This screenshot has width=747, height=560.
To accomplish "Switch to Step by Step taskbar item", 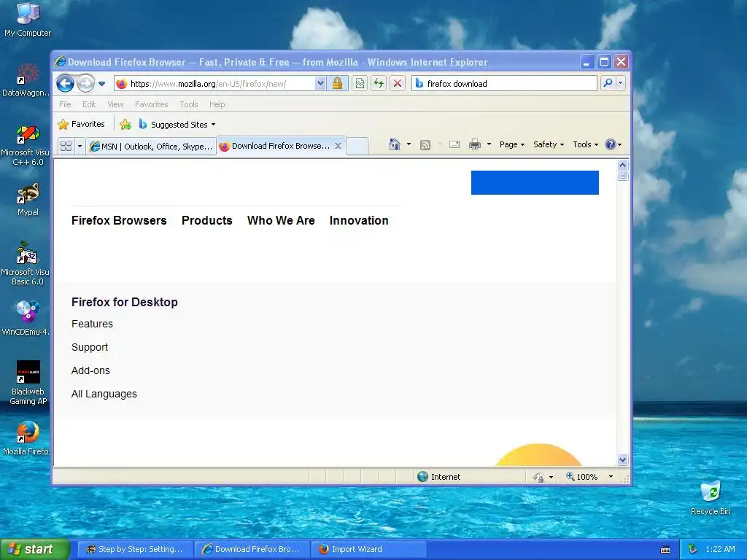I will pos(135,549).
